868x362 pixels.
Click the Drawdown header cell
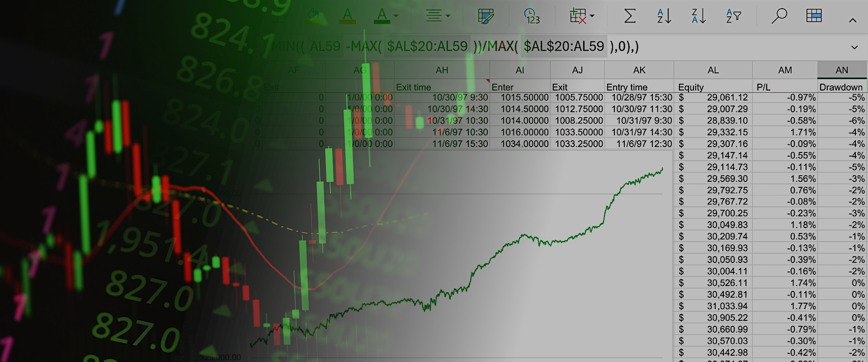pyautogui.click(x=842, y=87)
